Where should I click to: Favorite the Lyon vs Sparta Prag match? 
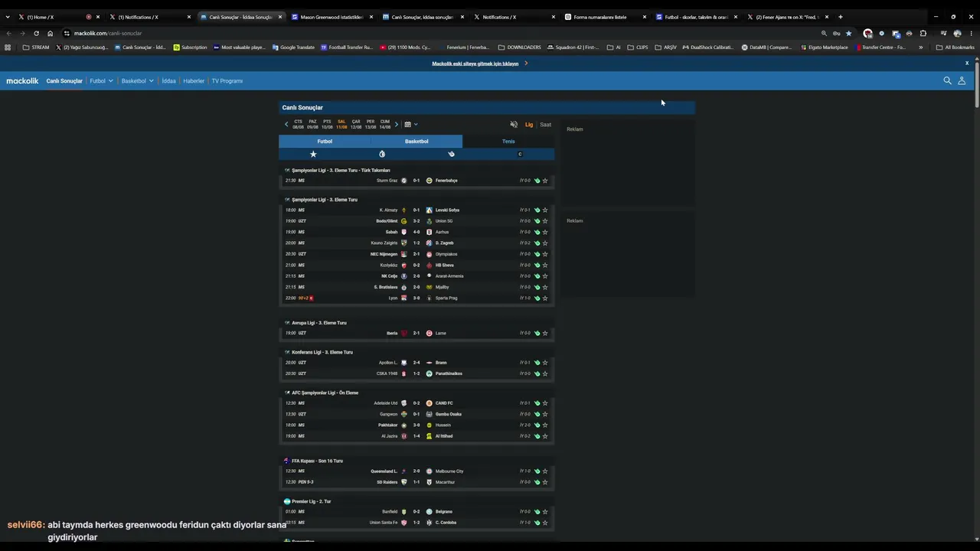pyautogui.click(x=545, y=298)
